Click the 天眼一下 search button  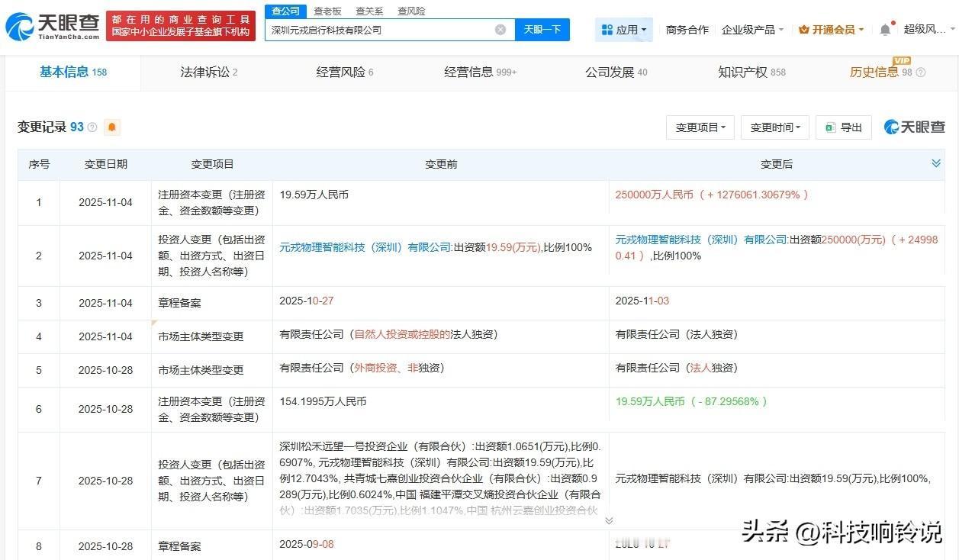point(542,30)
